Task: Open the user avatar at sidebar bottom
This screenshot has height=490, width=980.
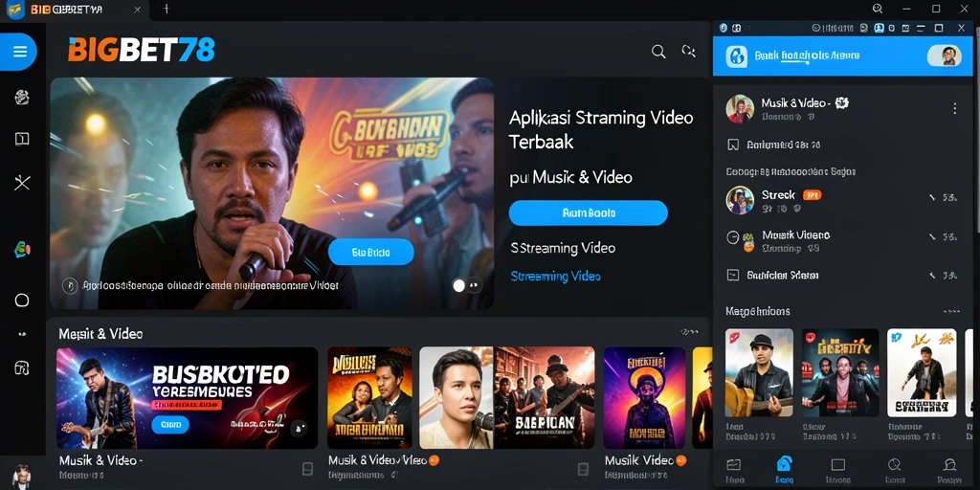Action: click(22, 475)
